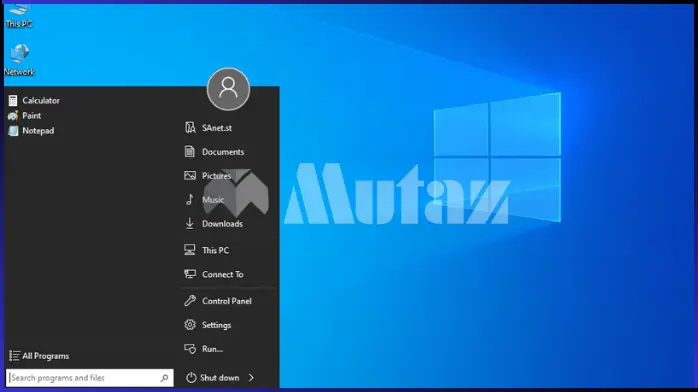Click the Connect To network icon
The width and height of the screenshot is (698, 392).
(190, 274)
